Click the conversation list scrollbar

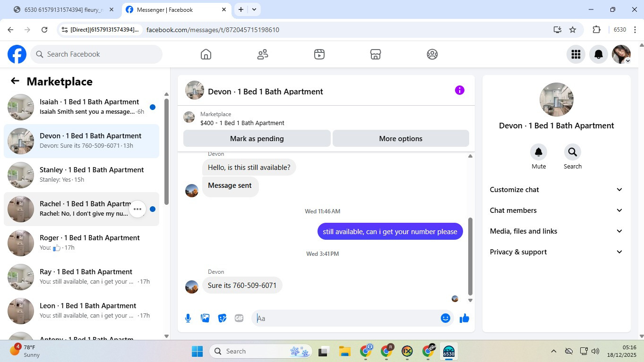[166, 151]
